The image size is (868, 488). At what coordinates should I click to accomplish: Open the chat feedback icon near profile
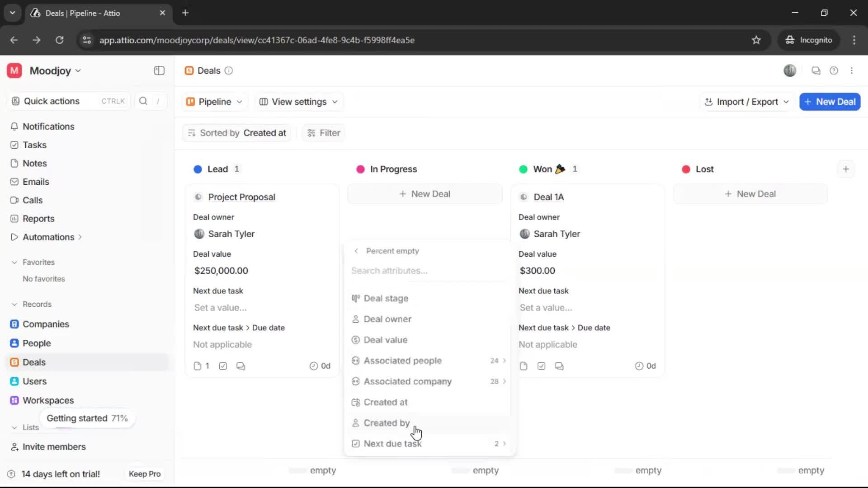[x=816, y=70]
